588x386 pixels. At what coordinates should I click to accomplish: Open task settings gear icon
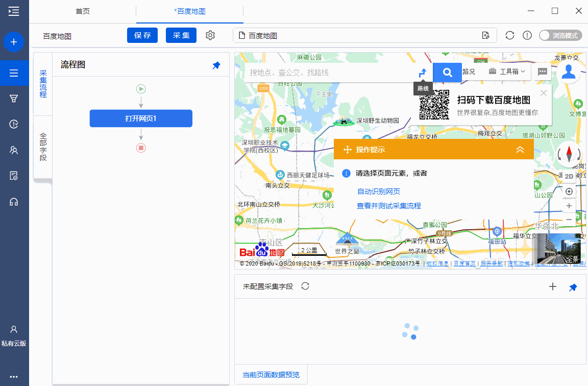(210, 35)
